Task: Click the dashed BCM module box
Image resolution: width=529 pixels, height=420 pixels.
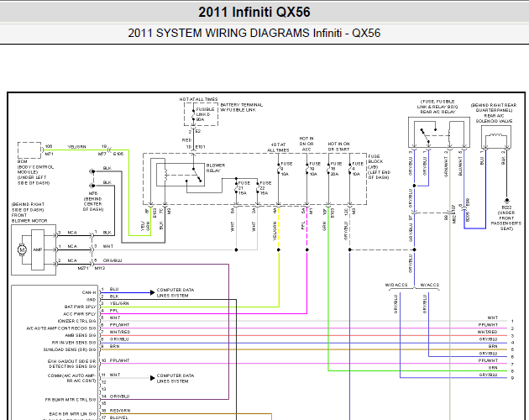Action: point(29,150)
